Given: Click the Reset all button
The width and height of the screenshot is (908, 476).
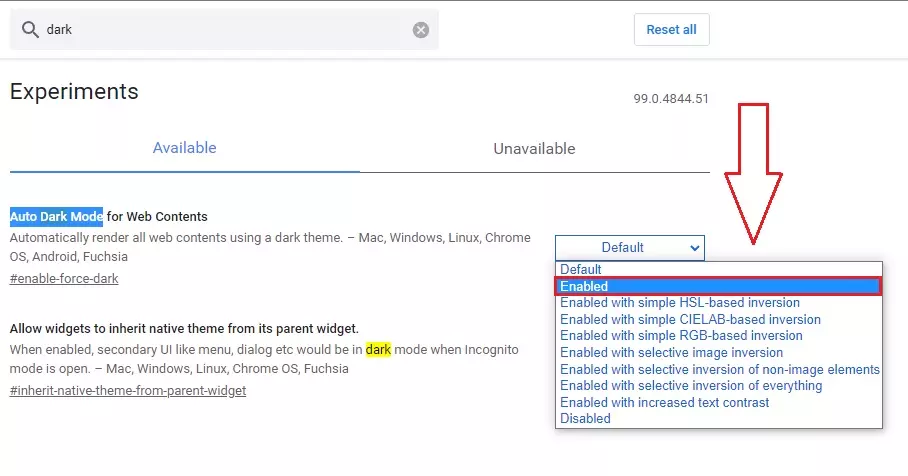Looking at the screenshot, I should [672, 30].
